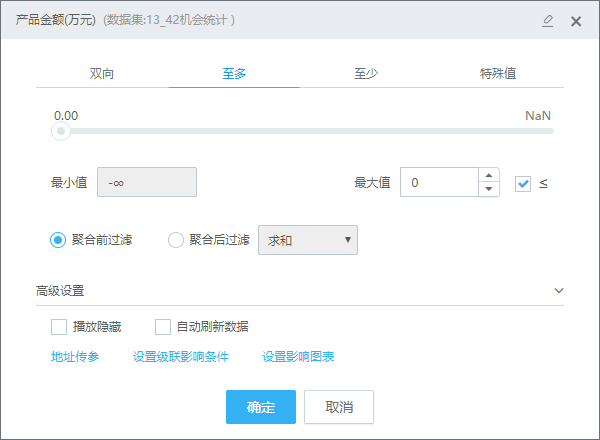Select the 聚合后过滤 radio button

[x=176, y=240]
